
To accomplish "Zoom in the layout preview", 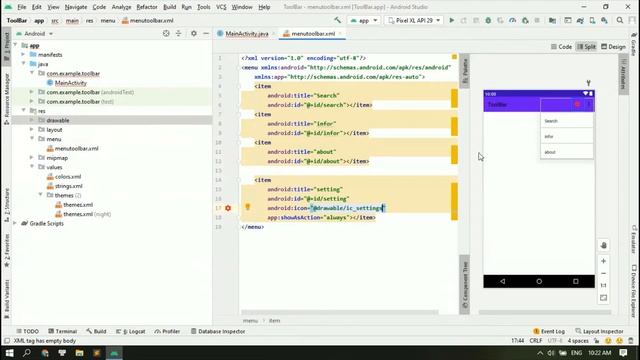I will click(604, 261).
